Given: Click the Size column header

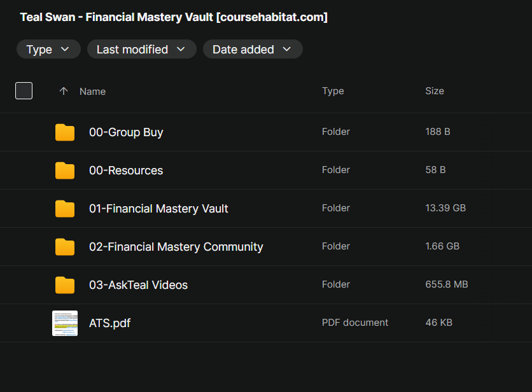Looking at the screenshot, I should pyautogui.click(x=435, y=91).
